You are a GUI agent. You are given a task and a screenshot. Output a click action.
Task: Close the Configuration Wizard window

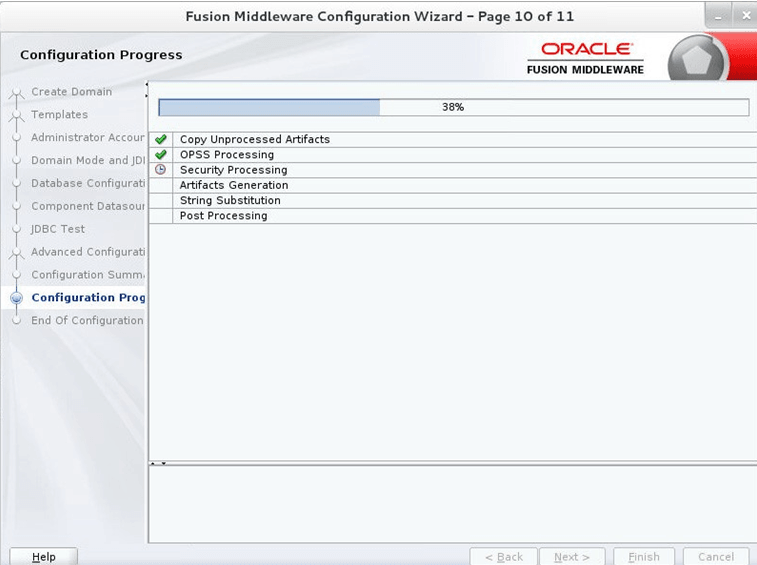(x=745, y=16)
